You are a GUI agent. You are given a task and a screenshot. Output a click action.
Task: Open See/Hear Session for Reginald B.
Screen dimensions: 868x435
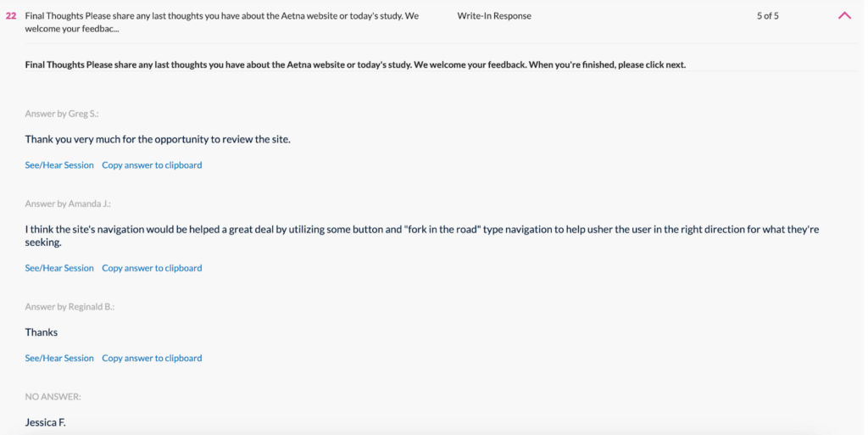tap(59, 359)
